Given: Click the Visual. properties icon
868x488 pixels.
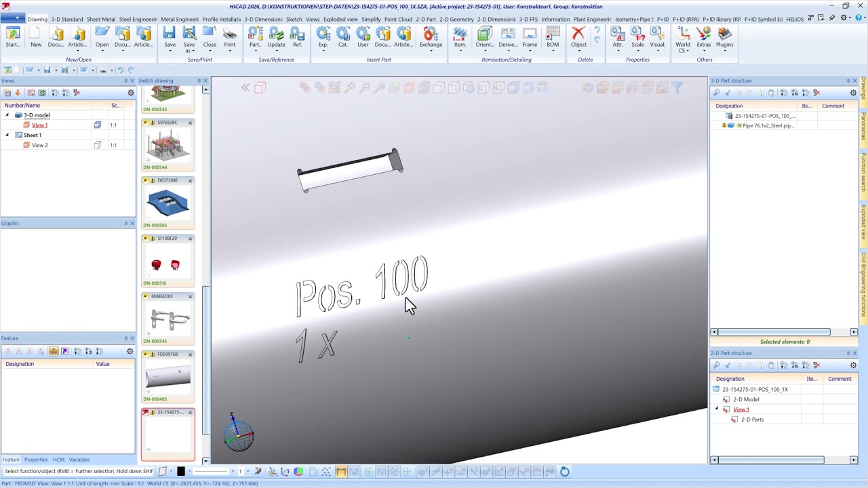Looking at the screenshot, I should point(658,37).
